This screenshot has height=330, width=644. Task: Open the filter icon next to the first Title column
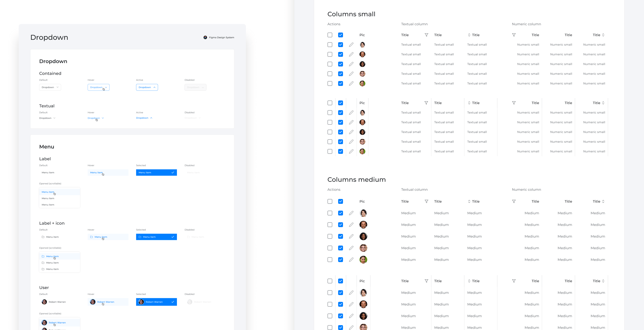pyautogui.click(x=427, y=35)
